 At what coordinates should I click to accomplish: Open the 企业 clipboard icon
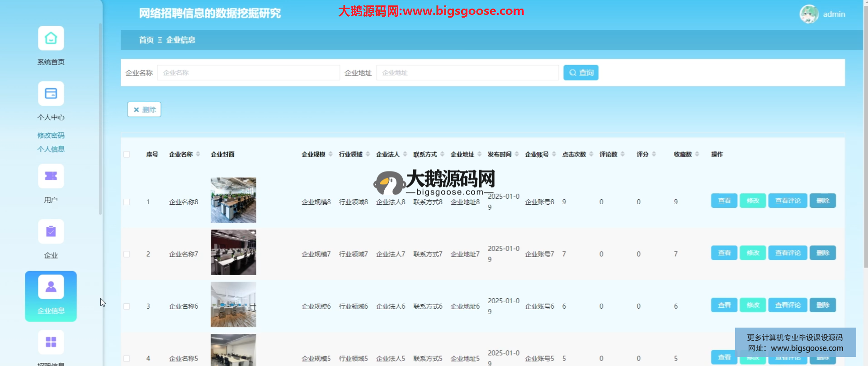pos(51,232)
